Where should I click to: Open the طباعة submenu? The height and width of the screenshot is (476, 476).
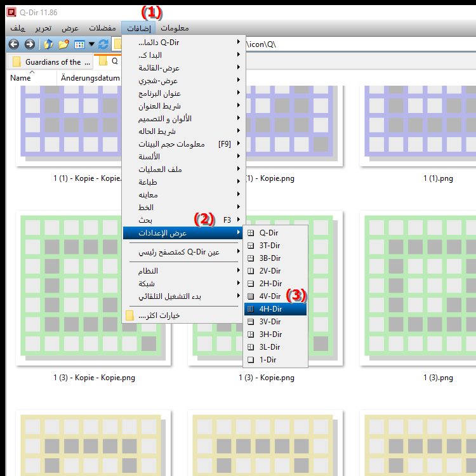[x=183, y=182]
